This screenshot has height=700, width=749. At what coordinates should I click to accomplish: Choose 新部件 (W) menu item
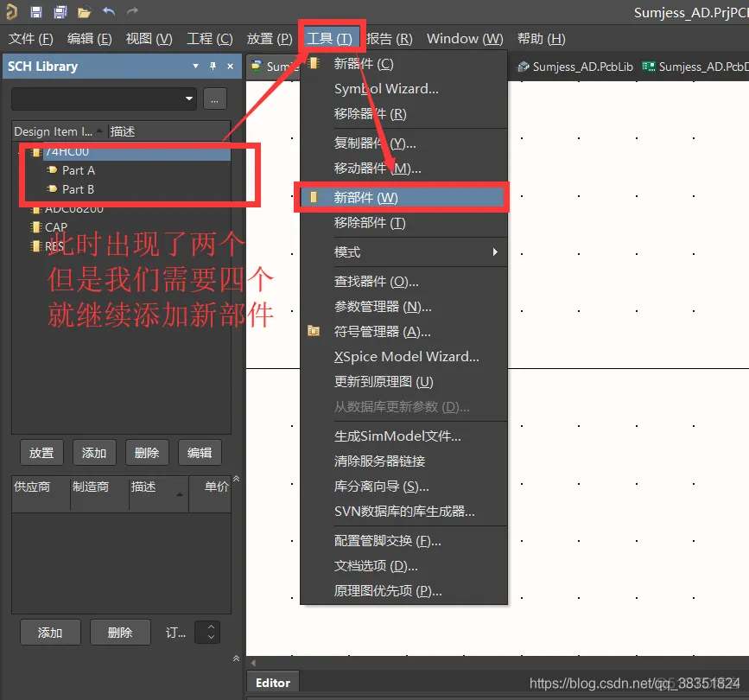[403, 197]
